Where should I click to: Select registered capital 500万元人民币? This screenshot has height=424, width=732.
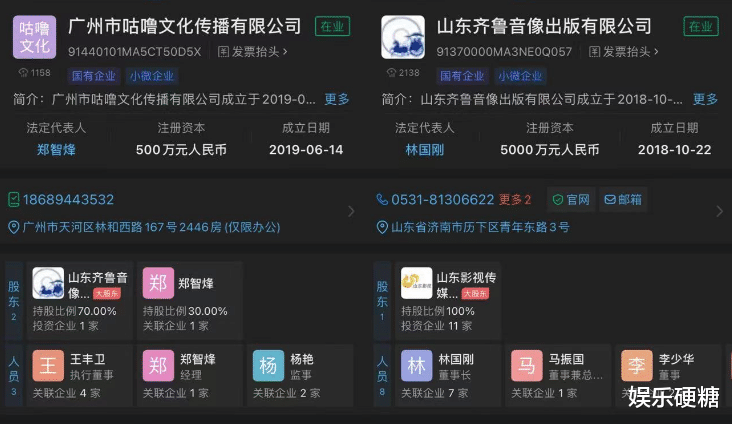click(181, 150)
